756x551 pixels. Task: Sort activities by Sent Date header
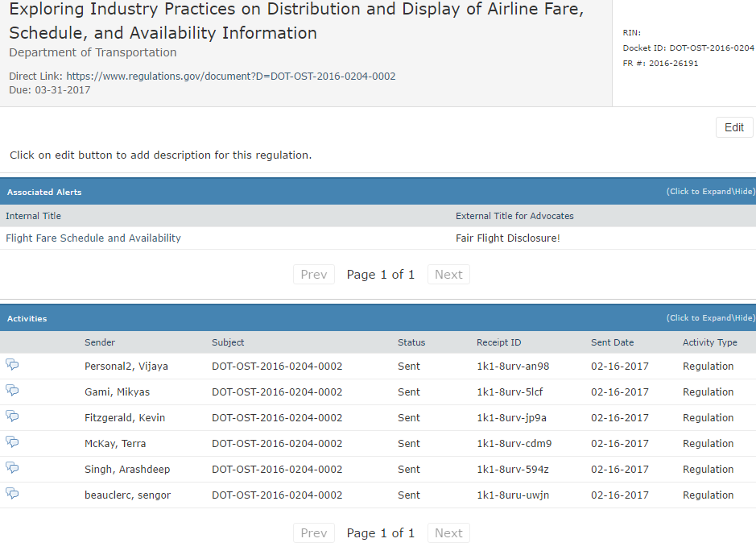tap(613, 342)
